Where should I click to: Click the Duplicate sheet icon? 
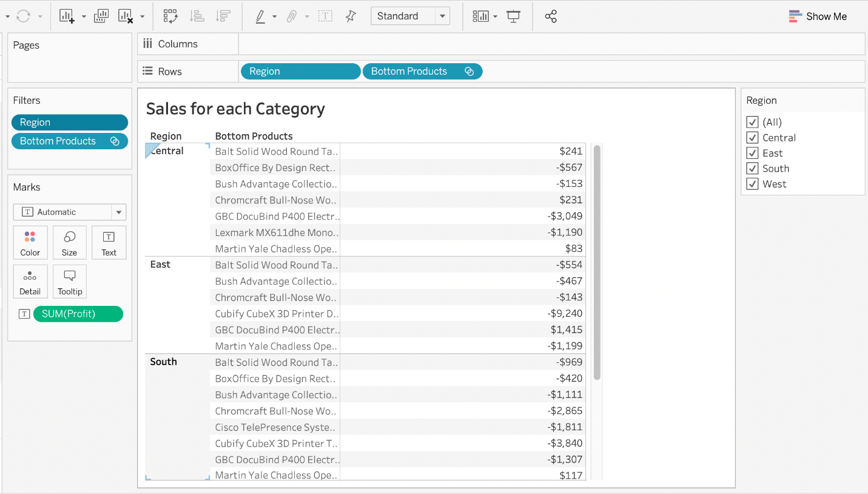tap(101, 16)
